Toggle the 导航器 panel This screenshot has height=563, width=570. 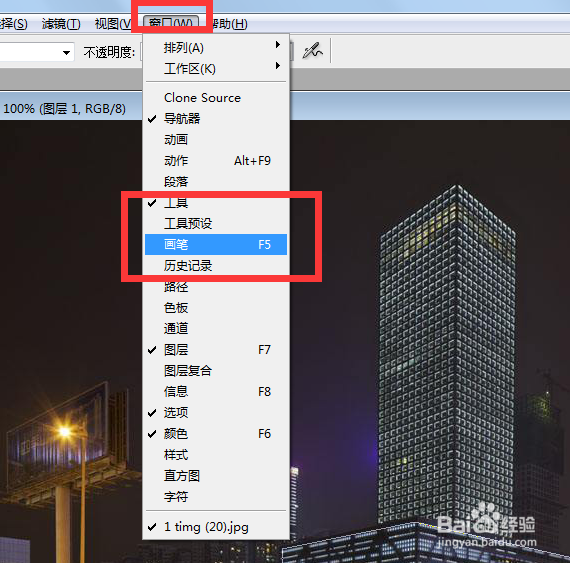point(216,118)
